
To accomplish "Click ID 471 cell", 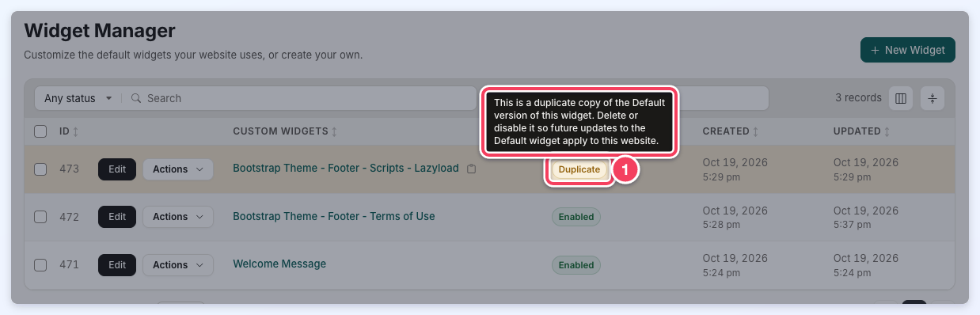I will pos(70,264).
